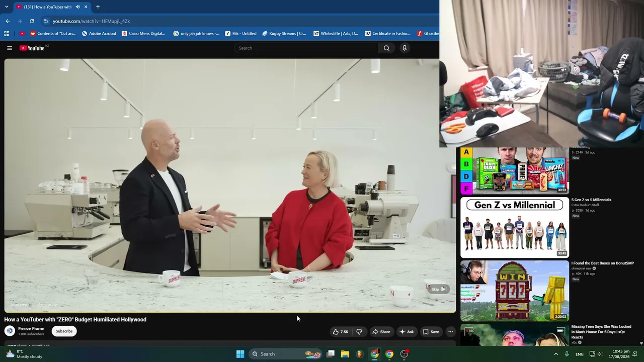
Task: Like the video with thumbs up
Action: pyautogui.click(x=340, y=332)
